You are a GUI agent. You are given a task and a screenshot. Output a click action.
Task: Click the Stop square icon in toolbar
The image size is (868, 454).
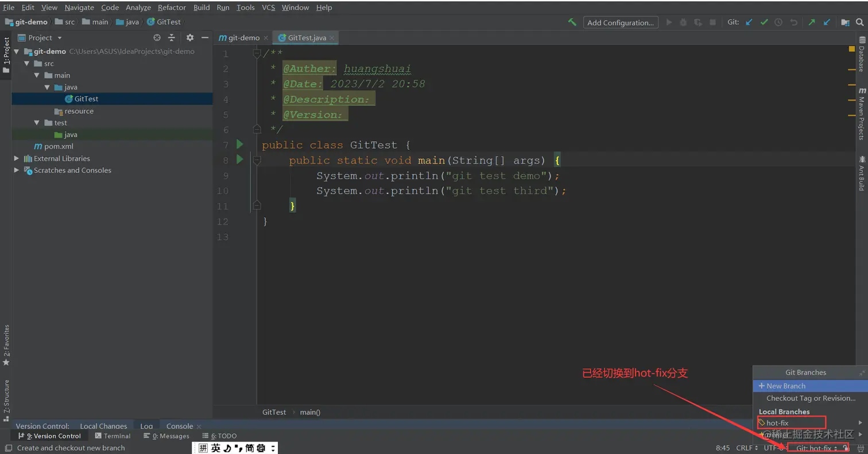tap(712, 22)
